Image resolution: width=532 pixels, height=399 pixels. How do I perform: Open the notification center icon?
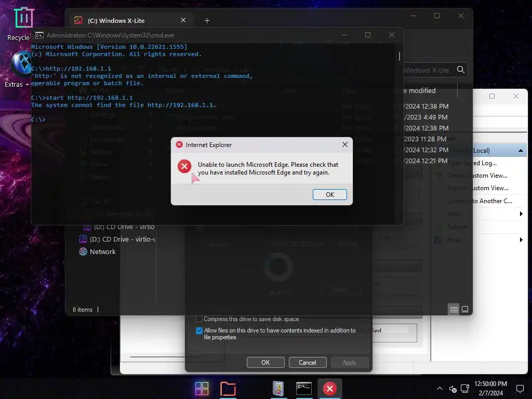[520, 389]
